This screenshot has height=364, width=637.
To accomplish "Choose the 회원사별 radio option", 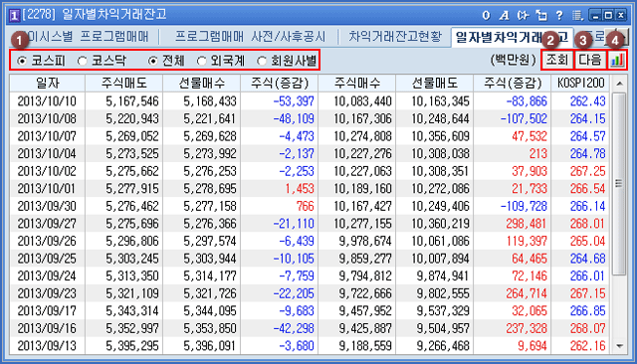I will click(287, 61).
